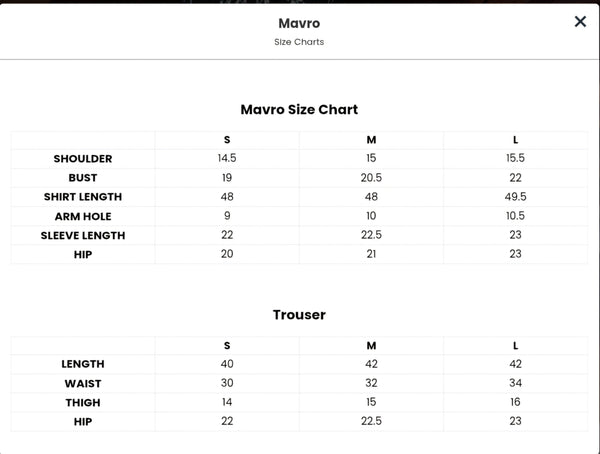Select the SHOULDER row label
Screen dimensions: 600x454
click(83, 159)
